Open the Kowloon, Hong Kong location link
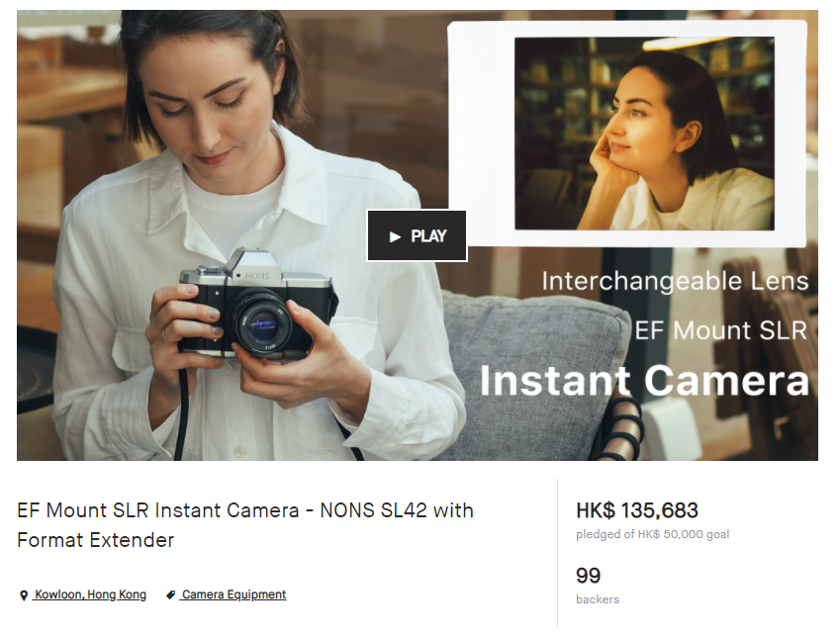The image size is (840, 638). pyautogui.click(x=90, y=594)
